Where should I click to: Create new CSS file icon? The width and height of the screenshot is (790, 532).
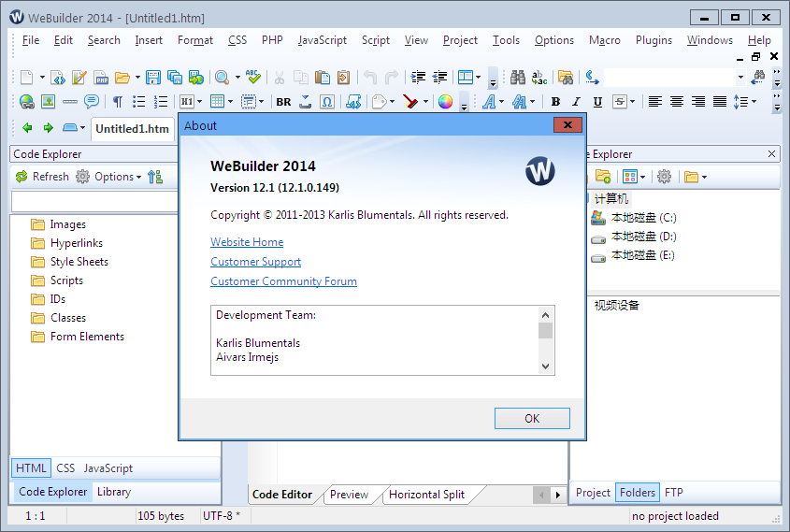tap(79, 78)
